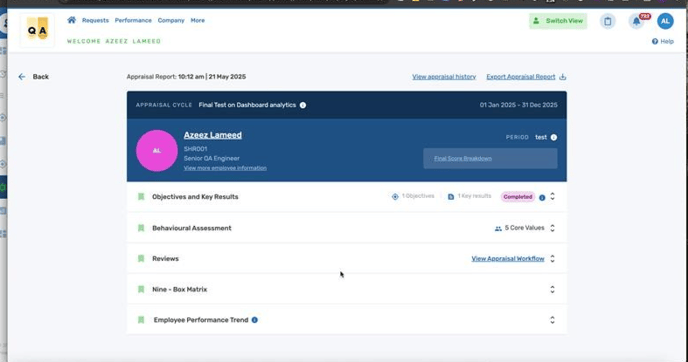Open View Appraisal Workflow link

(508, 259)
